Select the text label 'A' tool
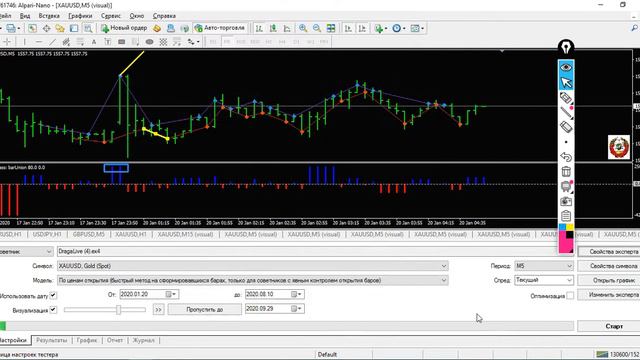640x360 pixels. click(x=94, y=42)
